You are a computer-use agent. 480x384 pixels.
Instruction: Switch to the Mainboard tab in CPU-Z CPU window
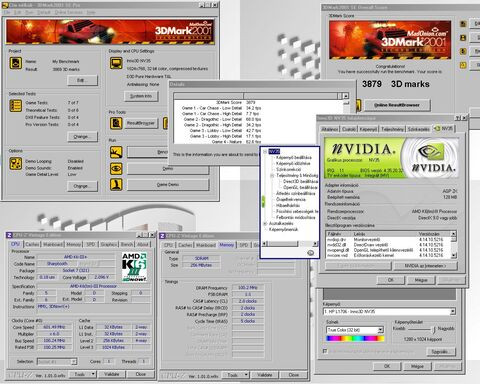(x=53, y=244)
